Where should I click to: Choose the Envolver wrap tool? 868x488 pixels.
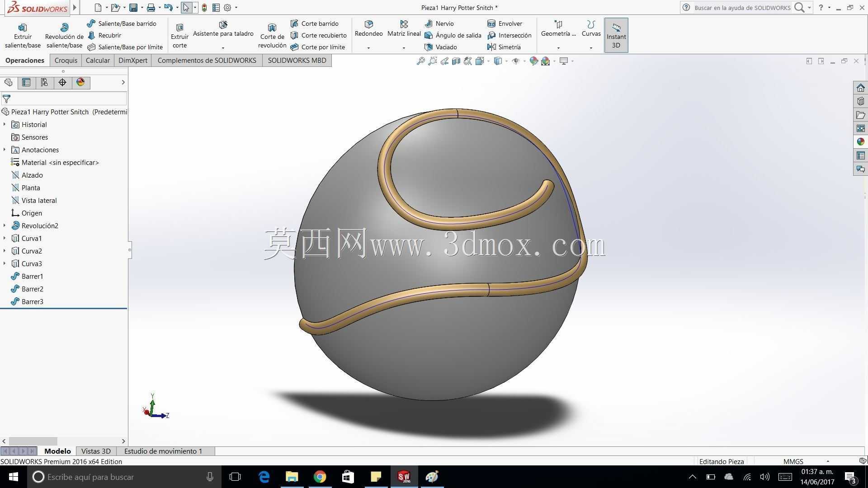[x=505, y=23]
